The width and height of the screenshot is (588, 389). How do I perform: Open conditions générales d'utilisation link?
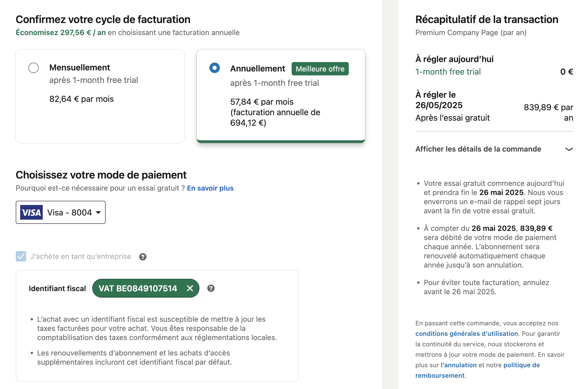(x=467, y=334)
